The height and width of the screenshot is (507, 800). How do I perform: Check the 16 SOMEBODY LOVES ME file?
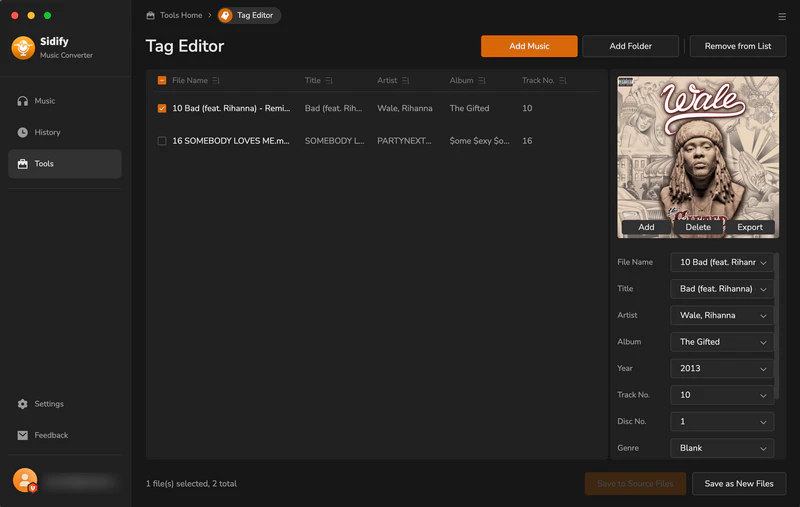(x=162, y=141)
